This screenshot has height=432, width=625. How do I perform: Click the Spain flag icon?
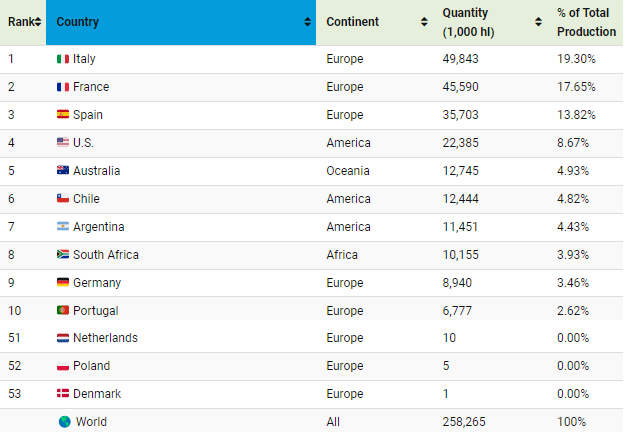[63, 115]
